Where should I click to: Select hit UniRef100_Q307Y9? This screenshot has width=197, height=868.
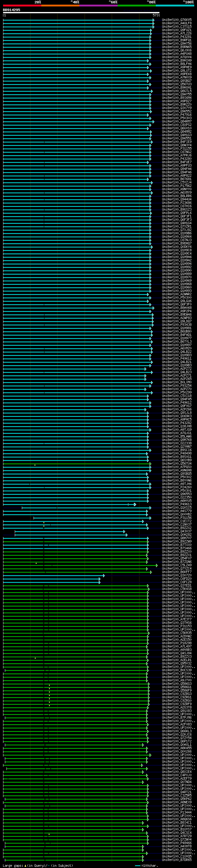pos(177,108)
